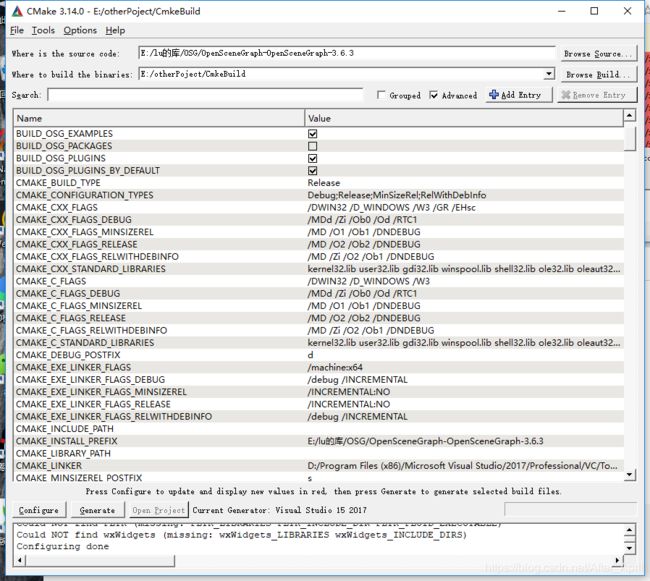Click the output log horizontal scrollbar thumb
650x581 pixels.
100,561
